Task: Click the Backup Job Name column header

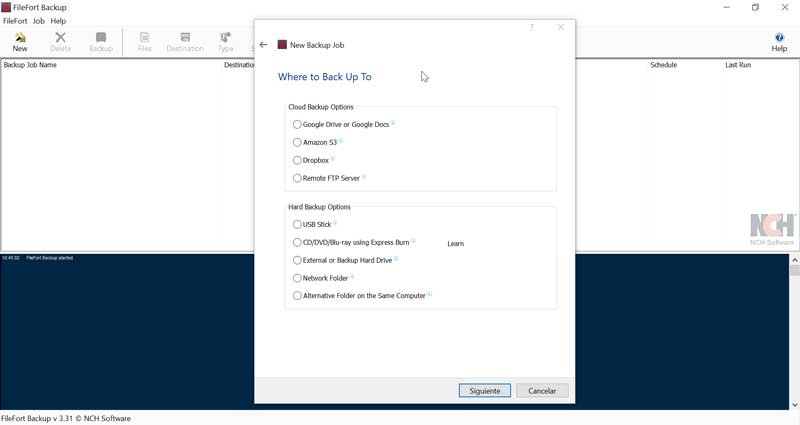Action: (x=30, y=65)
